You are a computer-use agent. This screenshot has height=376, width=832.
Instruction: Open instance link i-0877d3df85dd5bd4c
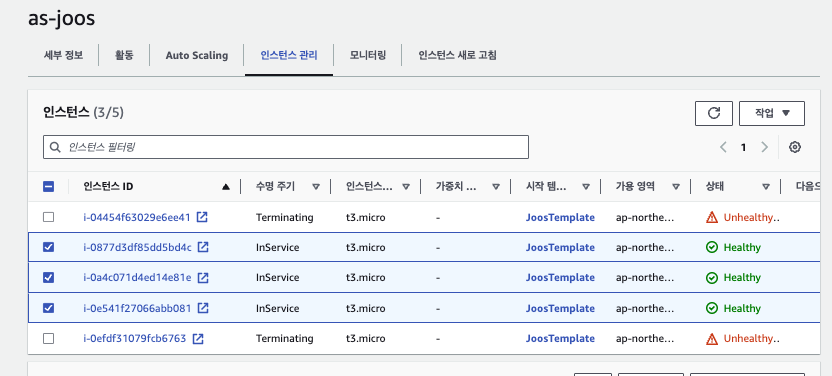[x=137, y=247]
